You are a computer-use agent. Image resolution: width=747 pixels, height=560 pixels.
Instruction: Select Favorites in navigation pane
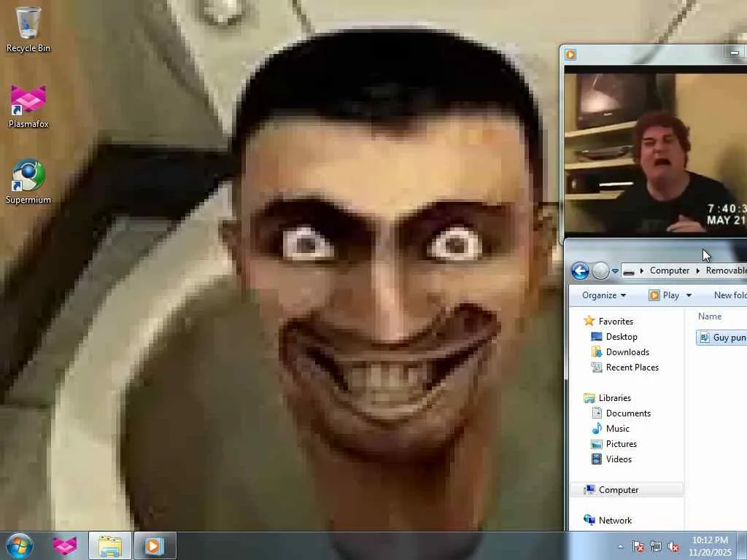click(616, 322)
